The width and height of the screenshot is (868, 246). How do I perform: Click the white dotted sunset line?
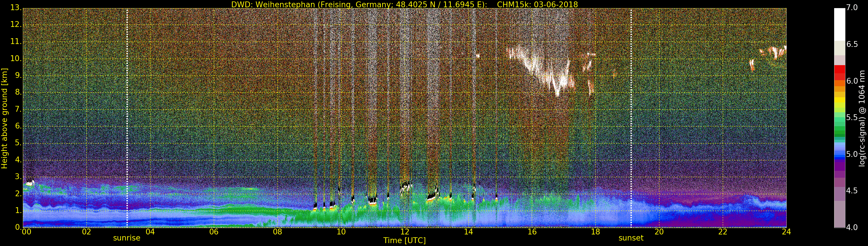click(631, 118)
